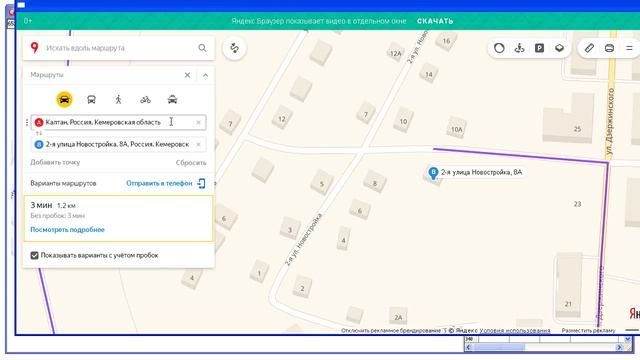Click drag handle dots beside point A
The height and width of the screenshot is (360, 640).
[x=27, y=122]
